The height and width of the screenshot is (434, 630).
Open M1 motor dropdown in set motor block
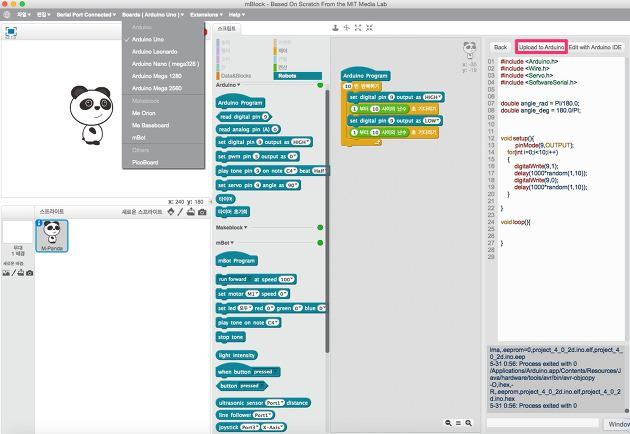point(252,294)
